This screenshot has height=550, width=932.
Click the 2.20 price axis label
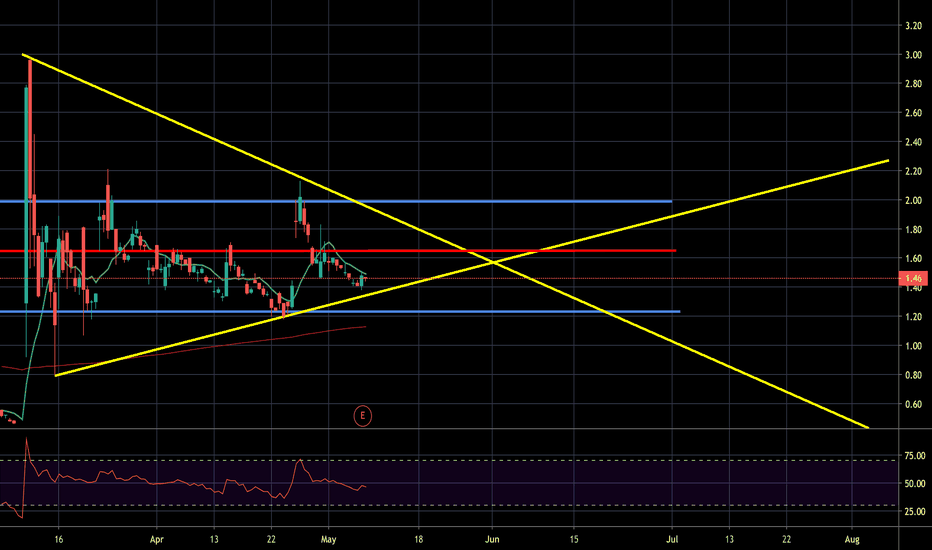913,171
